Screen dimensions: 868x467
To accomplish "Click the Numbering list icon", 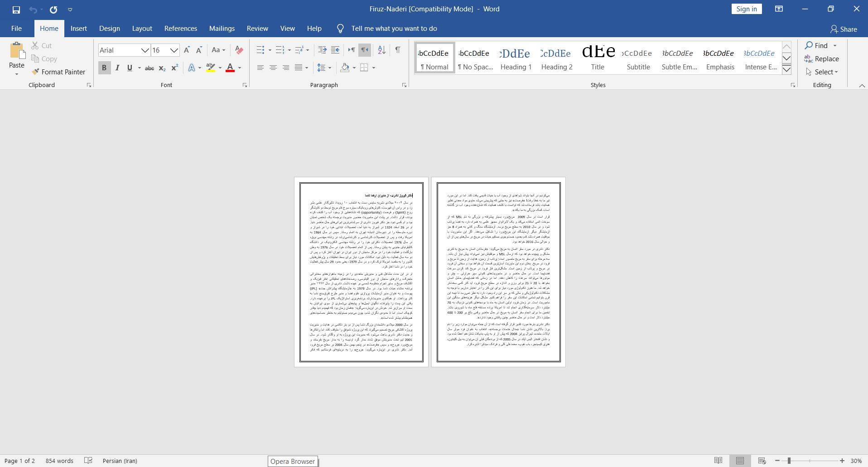I will click(x=280, y=50).
